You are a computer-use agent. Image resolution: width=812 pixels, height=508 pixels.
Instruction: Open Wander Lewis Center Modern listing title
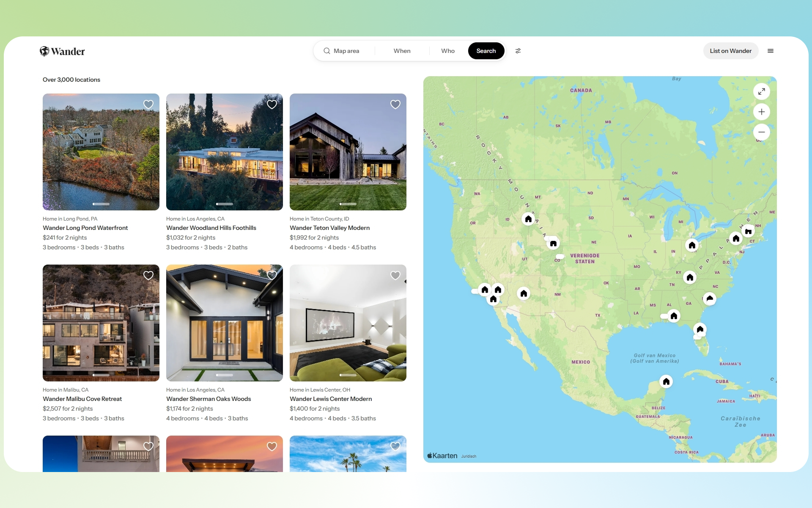click(331, 399)
